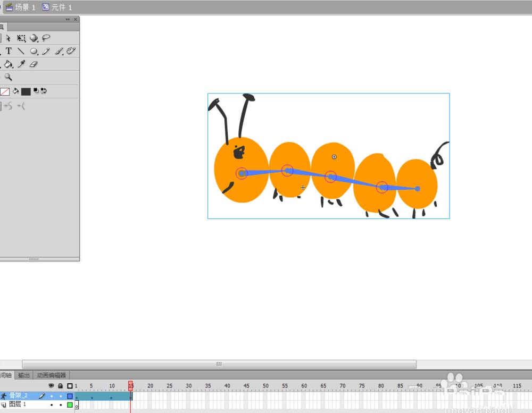Collapse the tools panel with double arrows
The height and width of the screenshot is (413, 532).
click(68, 20)
